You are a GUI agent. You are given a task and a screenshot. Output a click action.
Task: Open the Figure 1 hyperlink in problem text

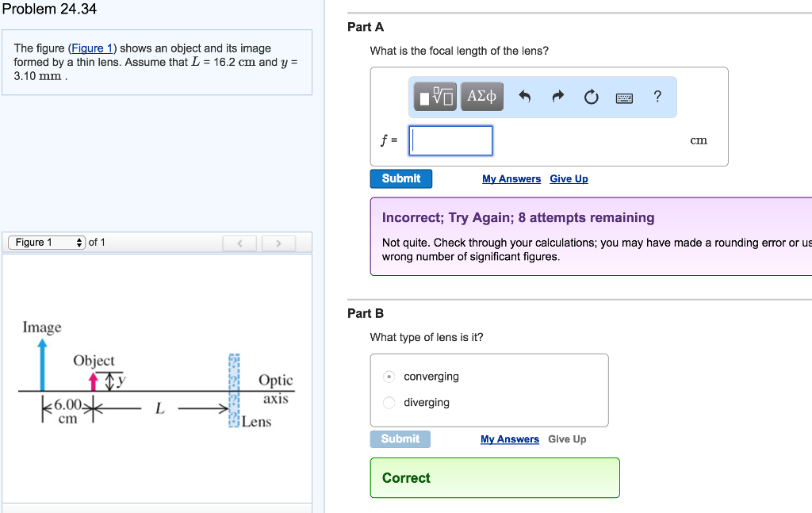coord(92,48)
